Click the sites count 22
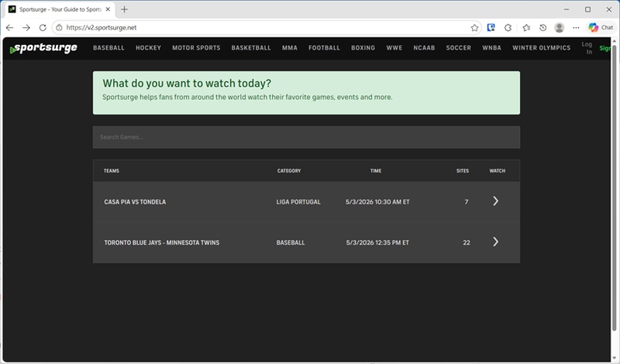The height and width of the screenshot is (364, 620). click(x=467, y=242)
